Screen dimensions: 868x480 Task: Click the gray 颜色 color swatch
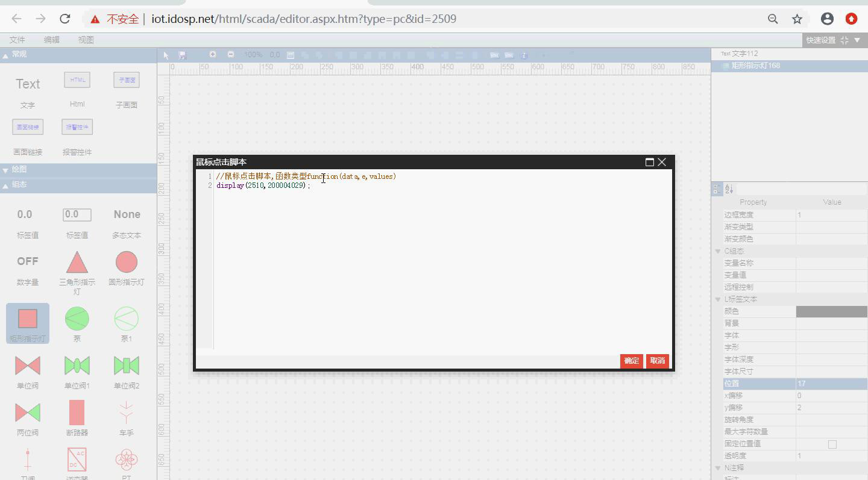pyautogui.click(x=831, y=311)
